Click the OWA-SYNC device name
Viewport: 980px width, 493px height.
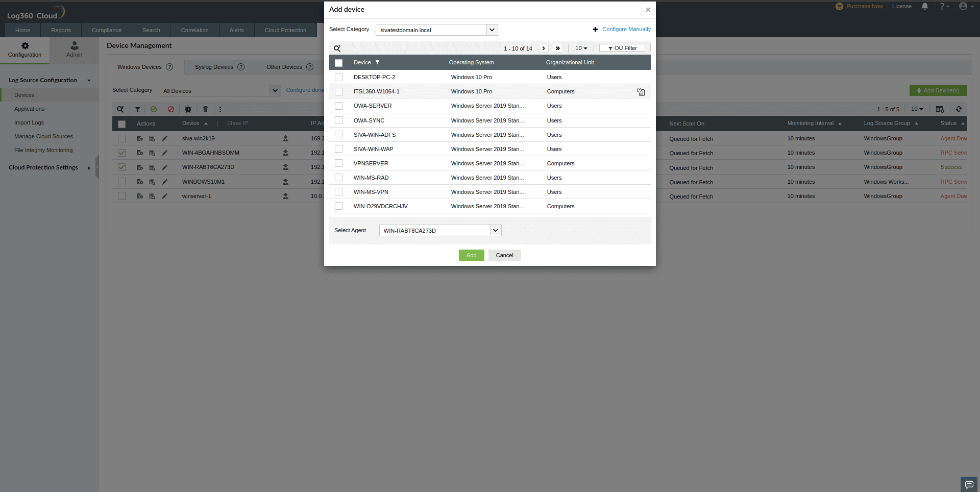369,121
